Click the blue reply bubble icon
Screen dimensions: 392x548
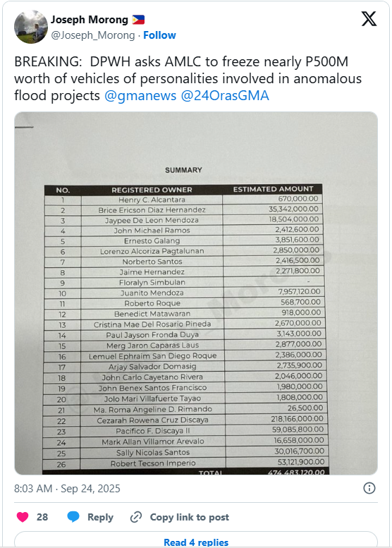click(x=73, y=517)
